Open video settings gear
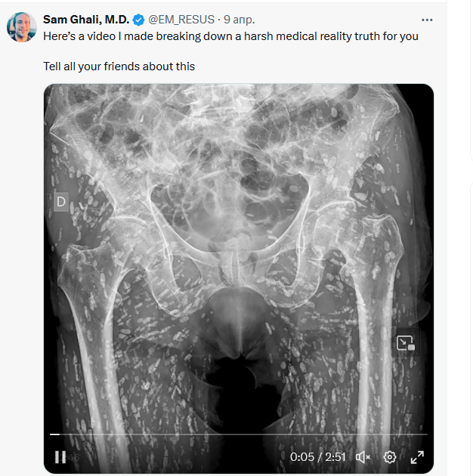473x476 pixels. [390, 457]
